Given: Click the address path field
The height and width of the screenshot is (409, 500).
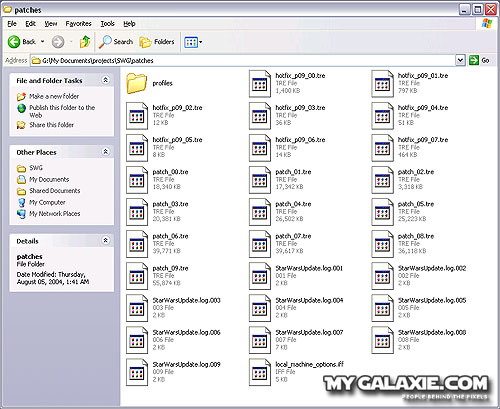Looking at the screenshot, I should click(x=243, y=60).
